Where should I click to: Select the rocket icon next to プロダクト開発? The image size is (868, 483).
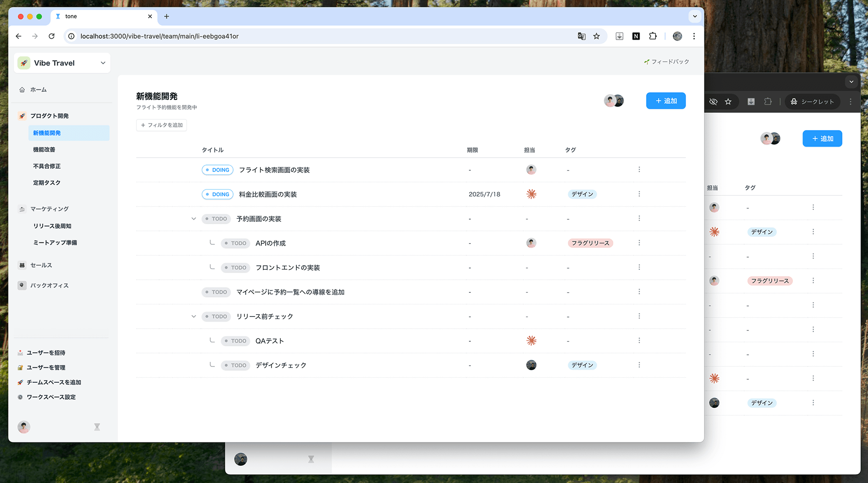(22, 116)
